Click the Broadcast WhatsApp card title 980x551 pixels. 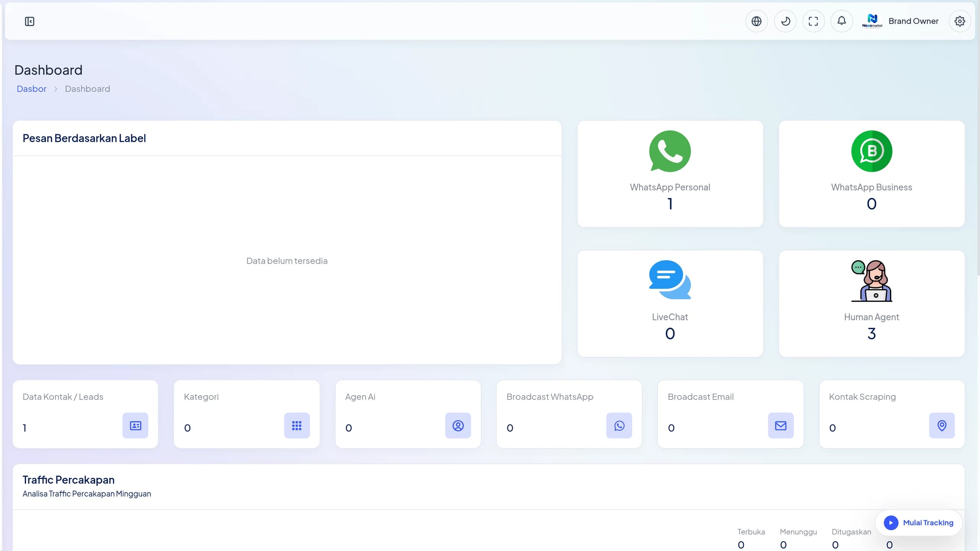click(550, 397)
